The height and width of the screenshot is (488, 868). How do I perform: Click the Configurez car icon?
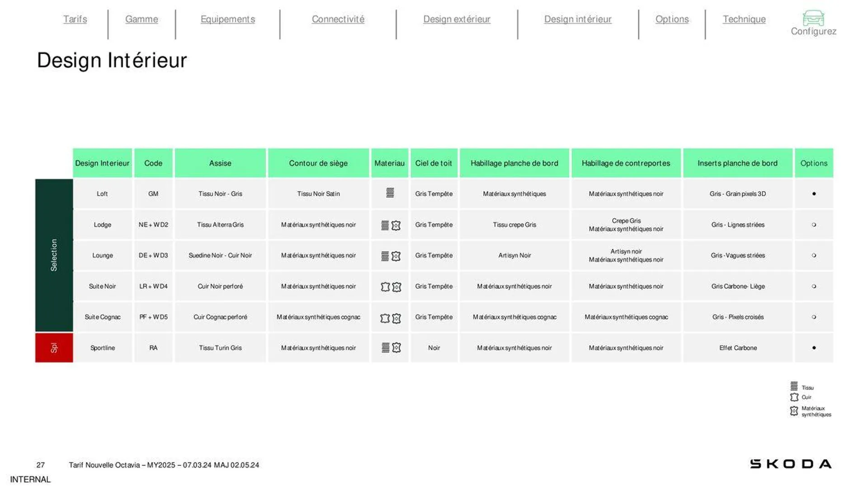pyautogui.click(x=813, y=18)
